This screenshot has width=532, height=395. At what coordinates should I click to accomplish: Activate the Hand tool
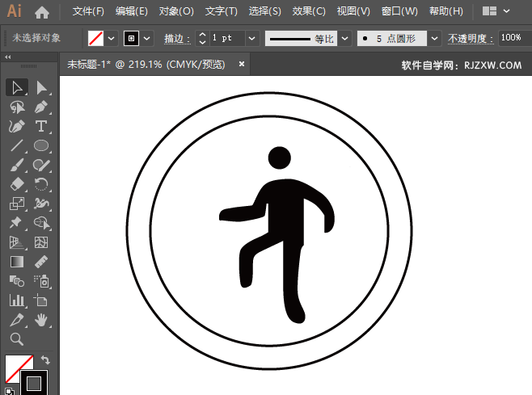41,320
